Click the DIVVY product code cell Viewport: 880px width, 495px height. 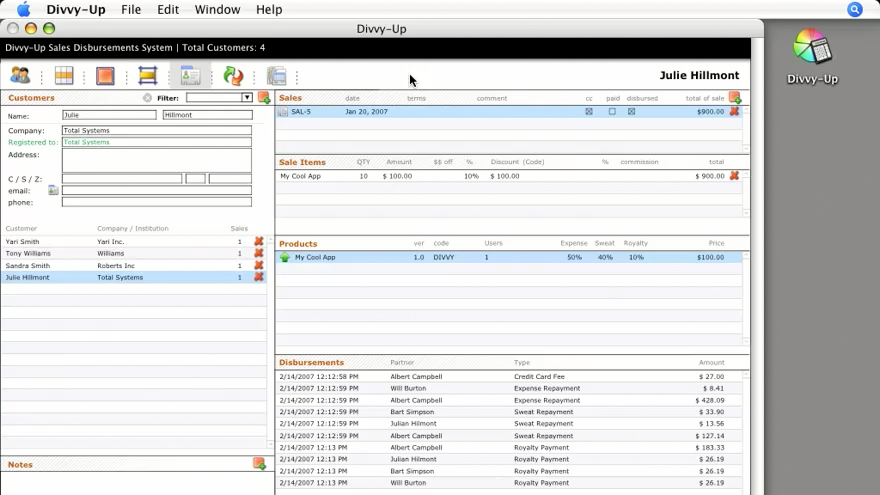click(443, 257)
